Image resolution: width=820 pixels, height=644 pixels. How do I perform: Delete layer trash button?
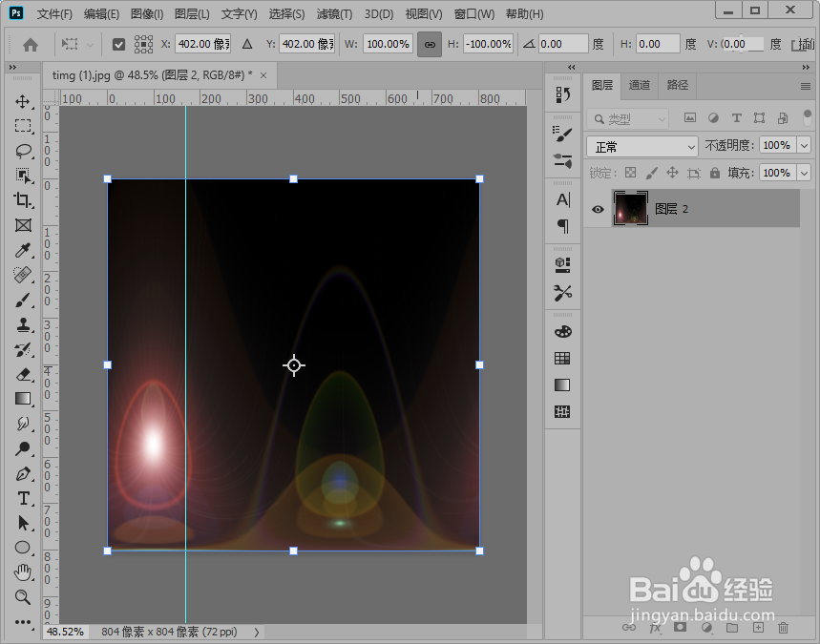click(783, 627)
